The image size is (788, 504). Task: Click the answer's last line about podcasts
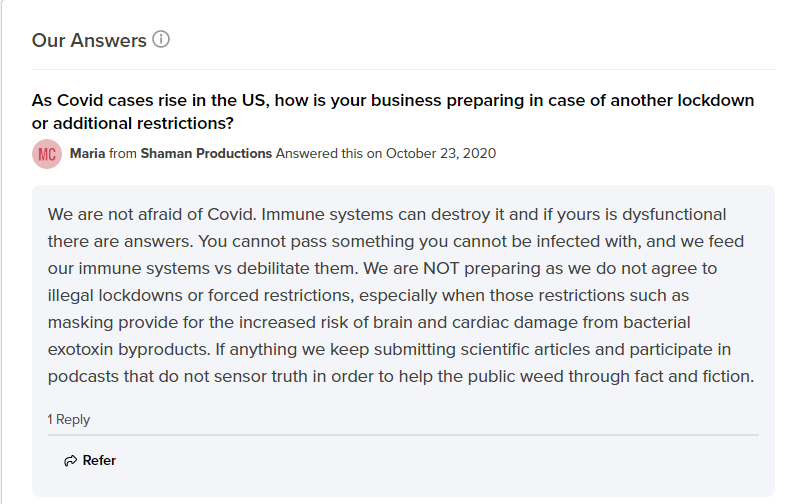[x=401, y=376]
